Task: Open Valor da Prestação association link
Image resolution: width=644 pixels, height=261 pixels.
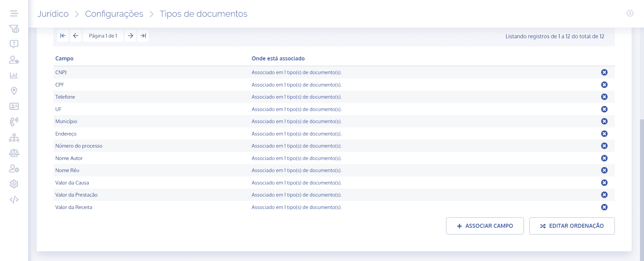Action: click(297, 195)
